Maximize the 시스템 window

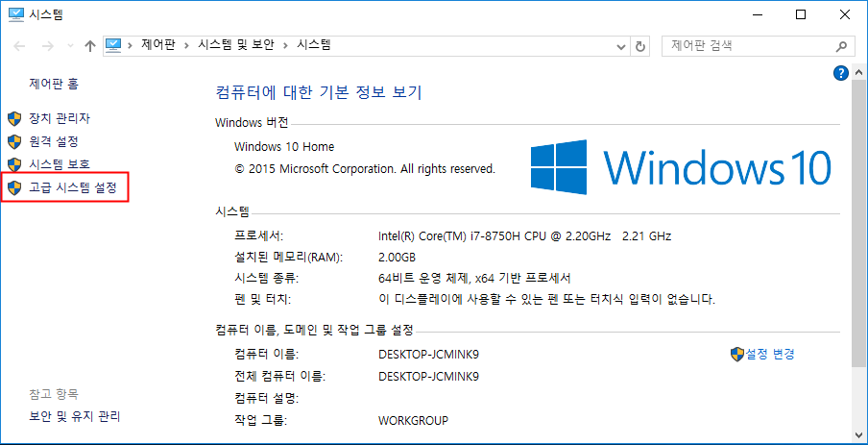click(801, 15)
